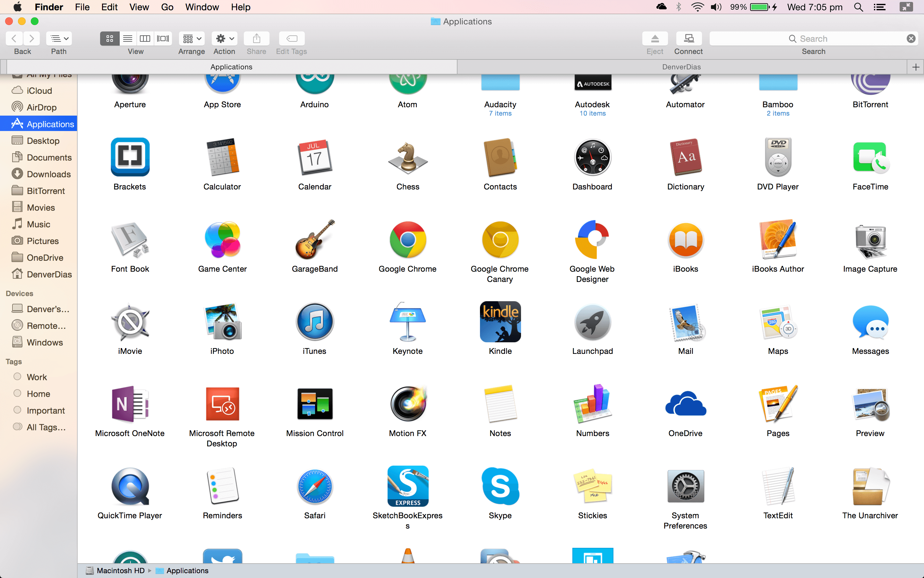Open Google Chrome Canary
The image size is (924, 578).
pyautogui.click(x=500, y=239)
